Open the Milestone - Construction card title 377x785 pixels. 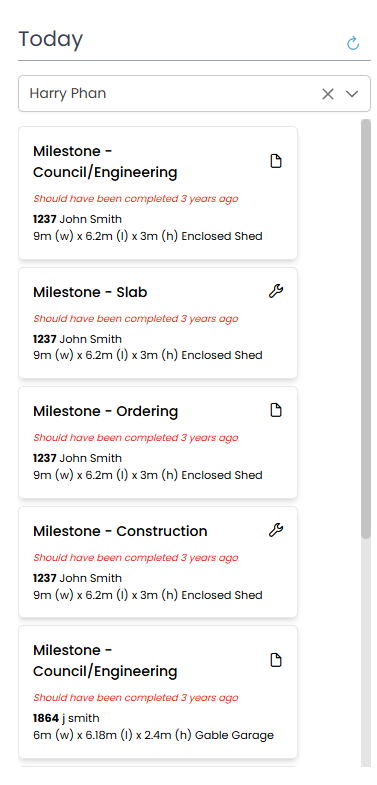point(120,531)
